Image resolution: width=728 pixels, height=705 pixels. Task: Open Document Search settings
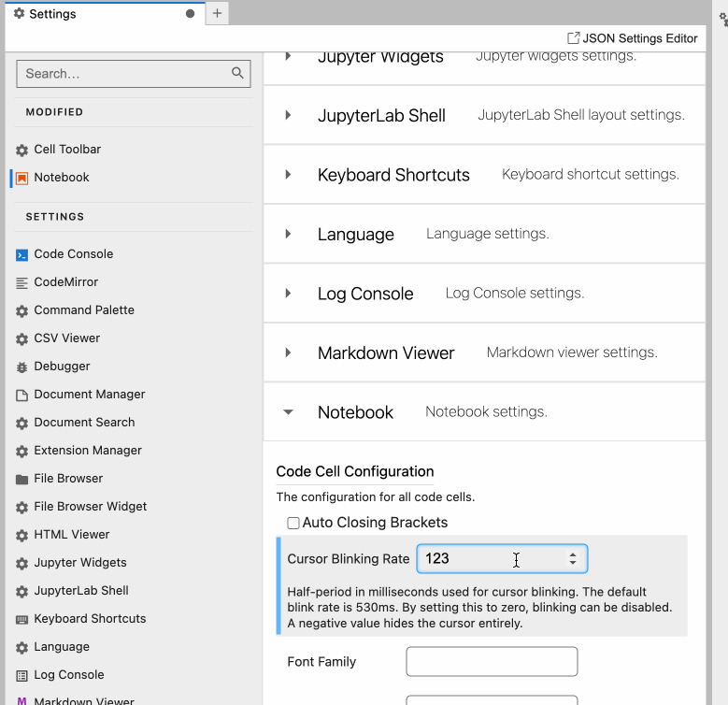(84, 423)
